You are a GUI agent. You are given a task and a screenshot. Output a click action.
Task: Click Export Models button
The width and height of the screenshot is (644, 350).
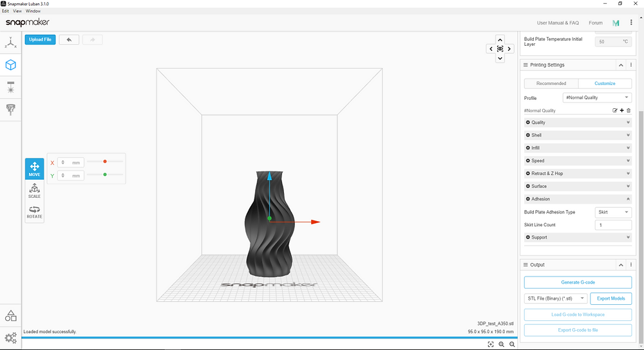(x=611, y=298)
